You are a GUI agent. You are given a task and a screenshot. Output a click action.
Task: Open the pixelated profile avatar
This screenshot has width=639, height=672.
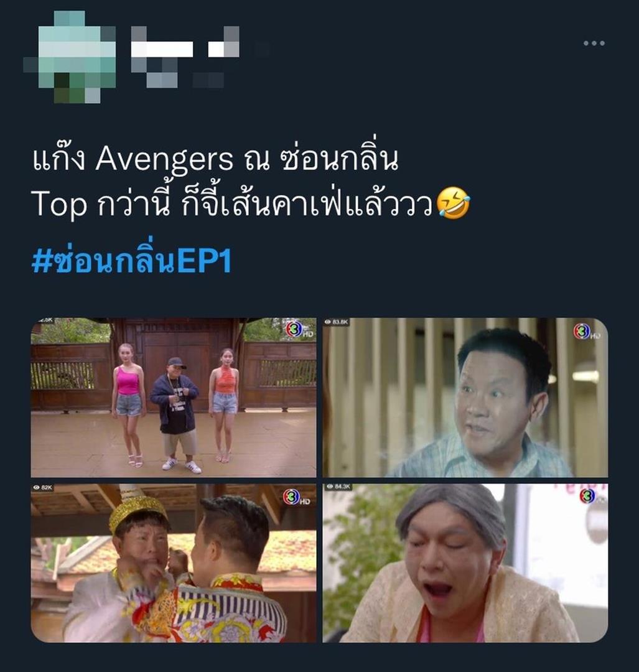click(x=70, y=57)
